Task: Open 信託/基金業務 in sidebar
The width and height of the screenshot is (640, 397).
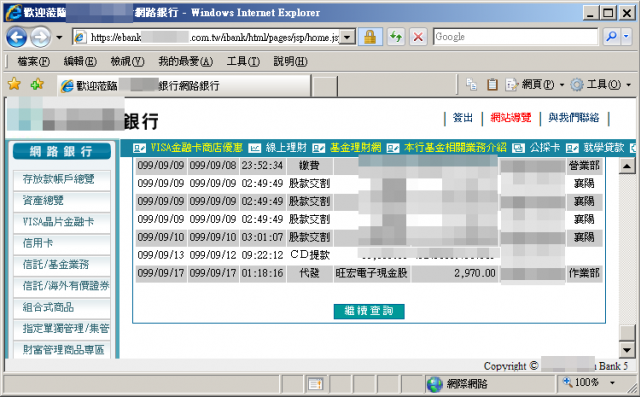Action: (x=62, y=265)
